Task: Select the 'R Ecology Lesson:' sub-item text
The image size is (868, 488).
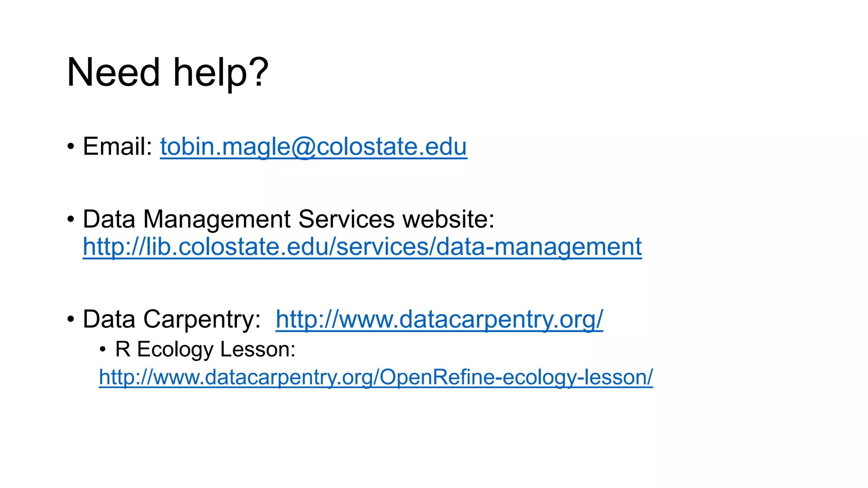Action: click(x=205, y=350)
